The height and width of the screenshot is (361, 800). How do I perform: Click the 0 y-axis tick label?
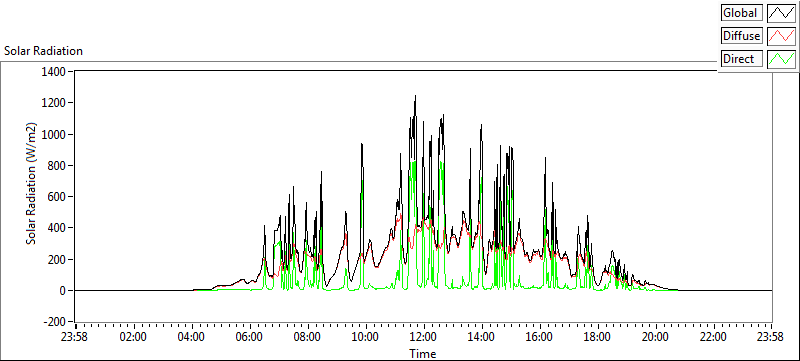[64, 291]
